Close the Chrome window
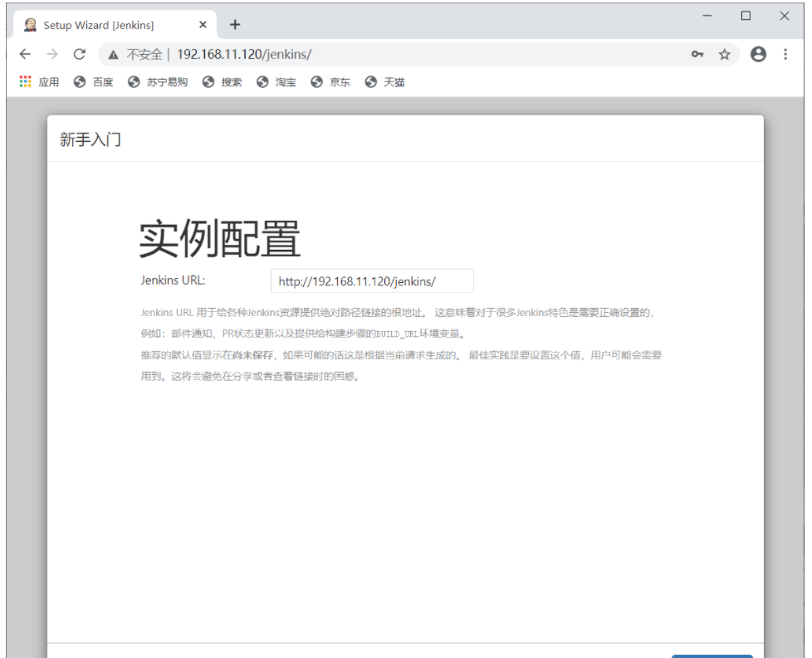Screen dimensions: 812x658 click(x=784, y=16)
